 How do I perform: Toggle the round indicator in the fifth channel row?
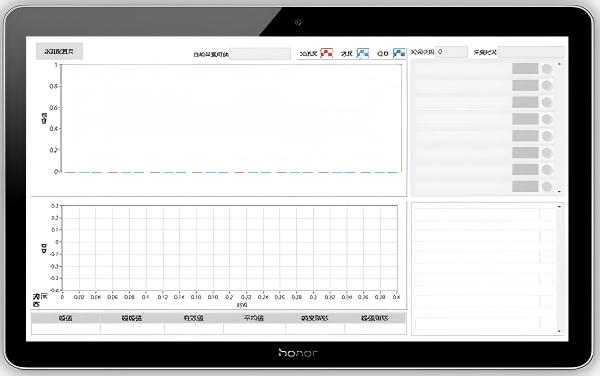tap(547, 136)
